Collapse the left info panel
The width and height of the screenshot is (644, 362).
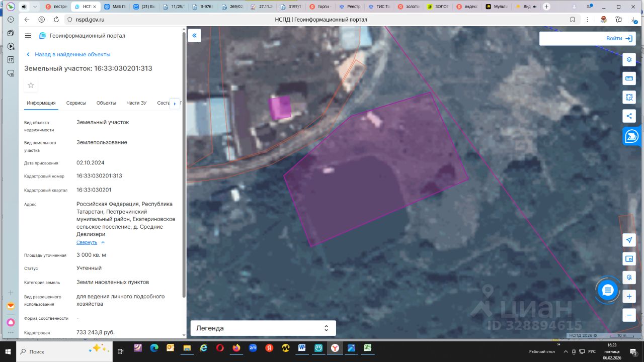click(x=194, y=36)
